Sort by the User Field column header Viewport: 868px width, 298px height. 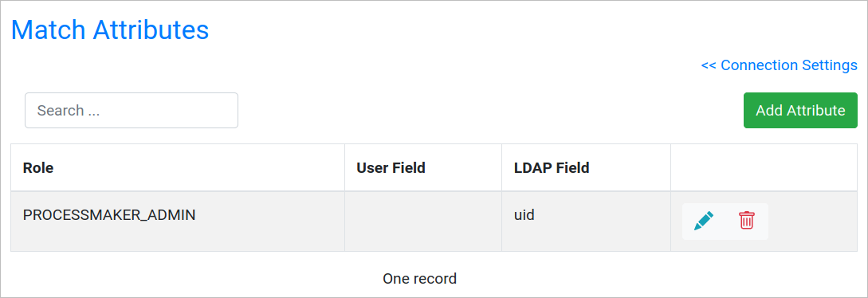(391, 167)
